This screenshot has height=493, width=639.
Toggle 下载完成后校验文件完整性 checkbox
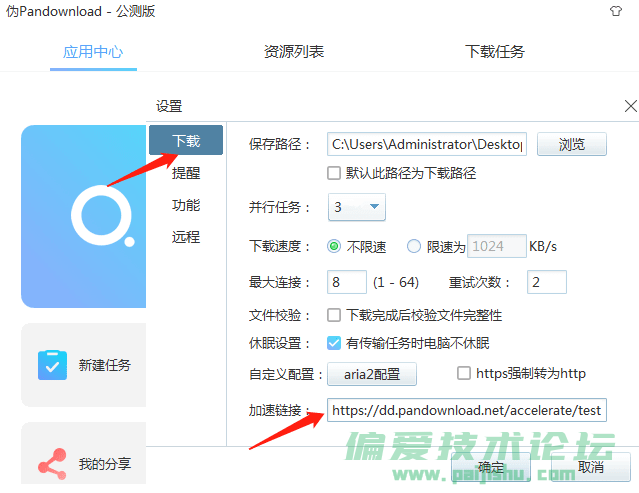335,315
